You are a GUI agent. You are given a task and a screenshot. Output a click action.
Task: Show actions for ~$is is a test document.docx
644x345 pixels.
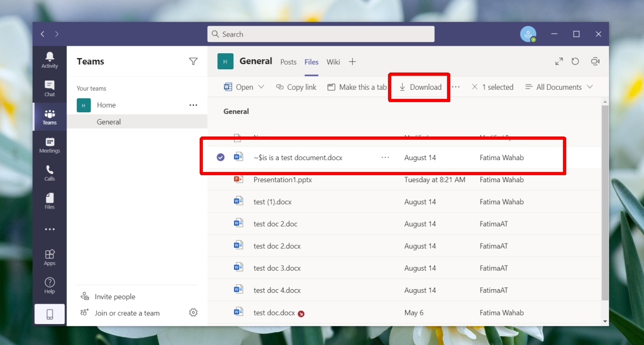tap(385, 157)
